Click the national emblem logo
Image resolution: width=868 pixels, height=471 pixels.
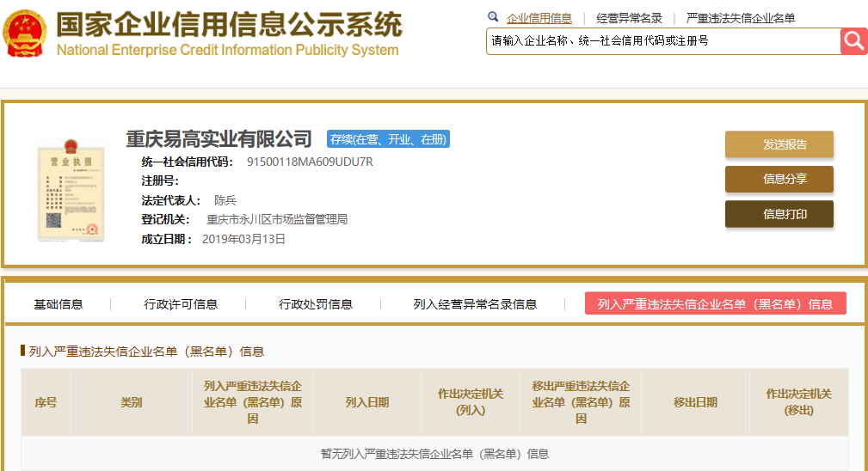coord(24,34)
